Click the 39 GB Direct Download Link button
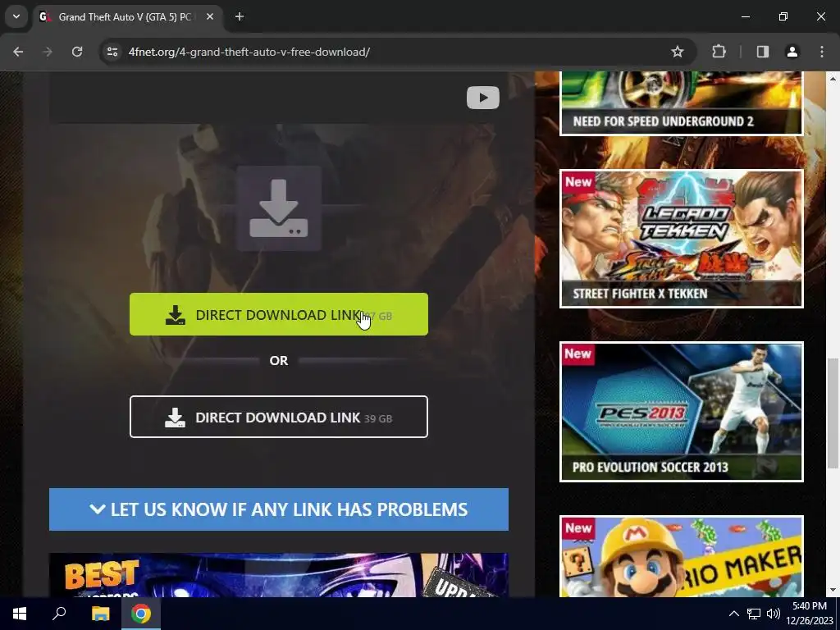 tap(279, 417)
